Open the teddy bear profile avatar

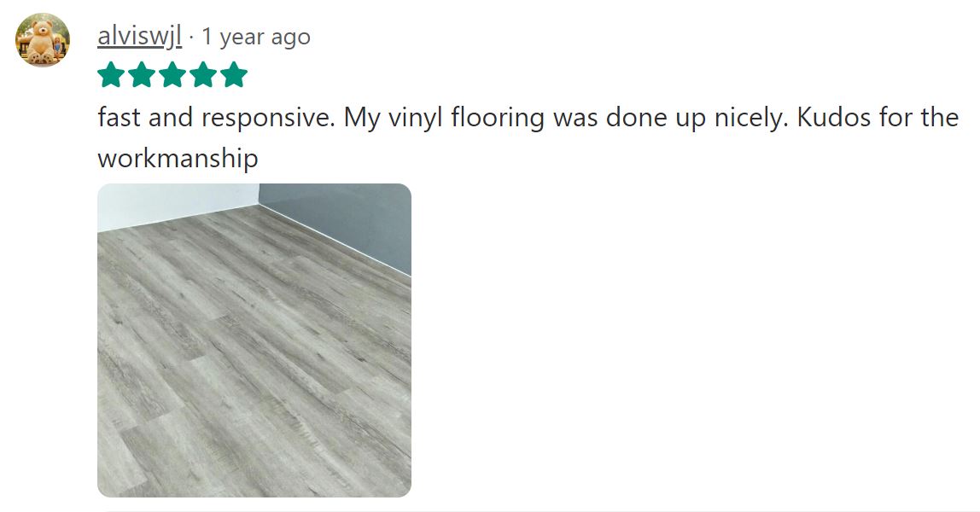pos(43,40)
